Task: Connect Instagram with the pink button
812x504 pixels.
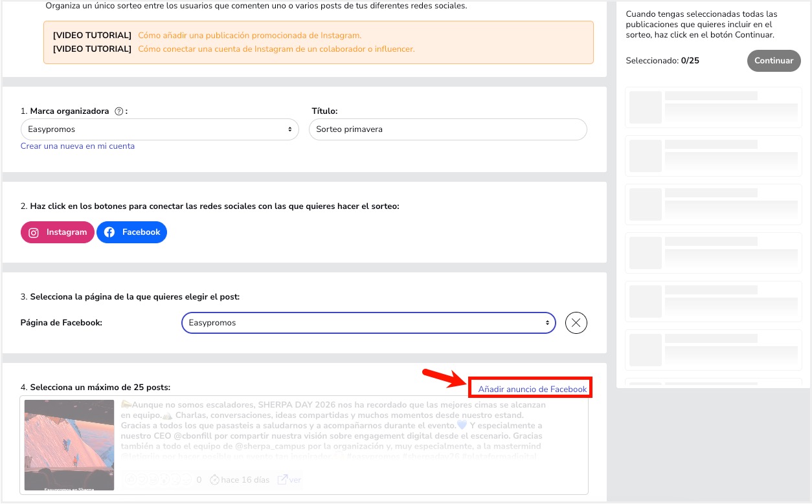Action: coord(58,232)
